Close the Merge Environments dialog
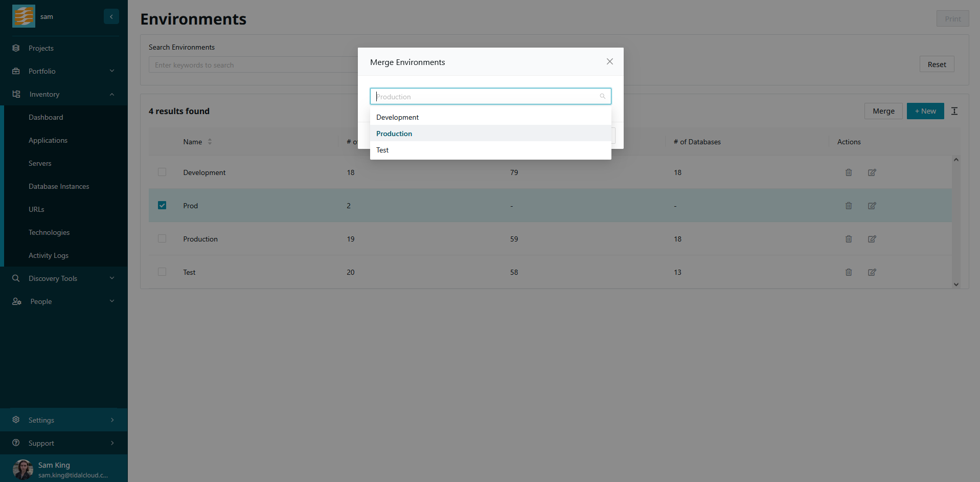The width and height of the screenshot is (980, 482). tap(609, 61)
